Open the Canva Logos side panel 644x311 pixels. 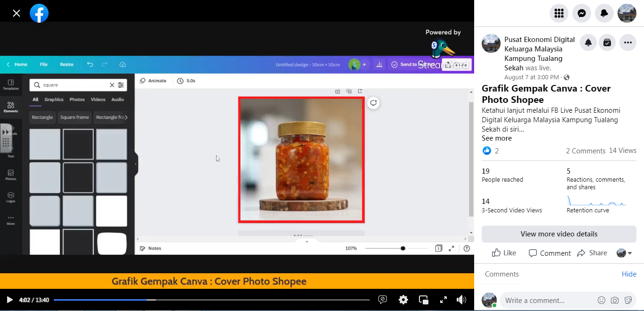(x=11, y=197)
